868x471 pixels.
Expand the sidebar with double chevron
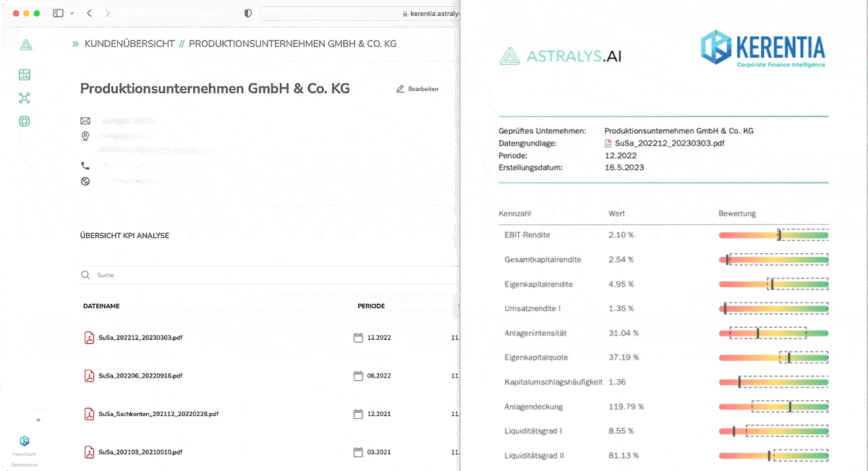click(x=38, y=420)
